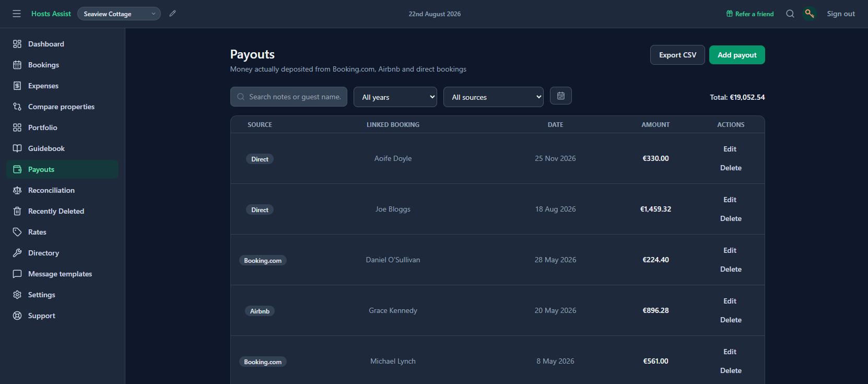Screen dimensions: 868x384
Task: Click the Export CSV button
Action: (x=677, y=55)
